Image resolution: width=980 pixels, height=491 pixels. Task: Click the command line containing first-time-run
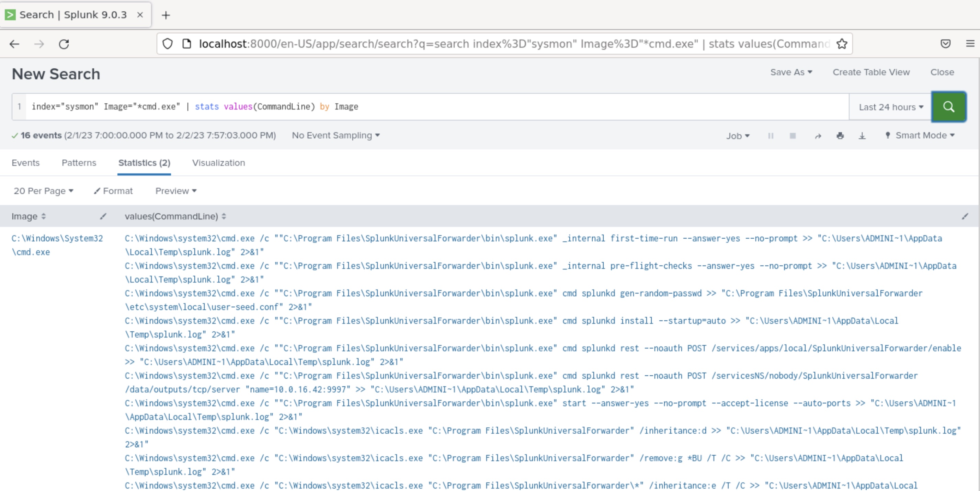click(x=533, y=245)
